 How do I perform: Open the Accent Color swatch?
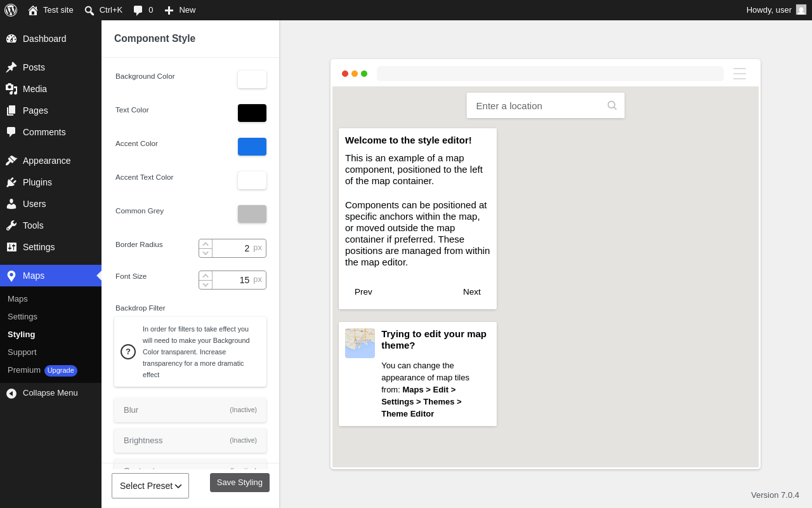point(252,147)
